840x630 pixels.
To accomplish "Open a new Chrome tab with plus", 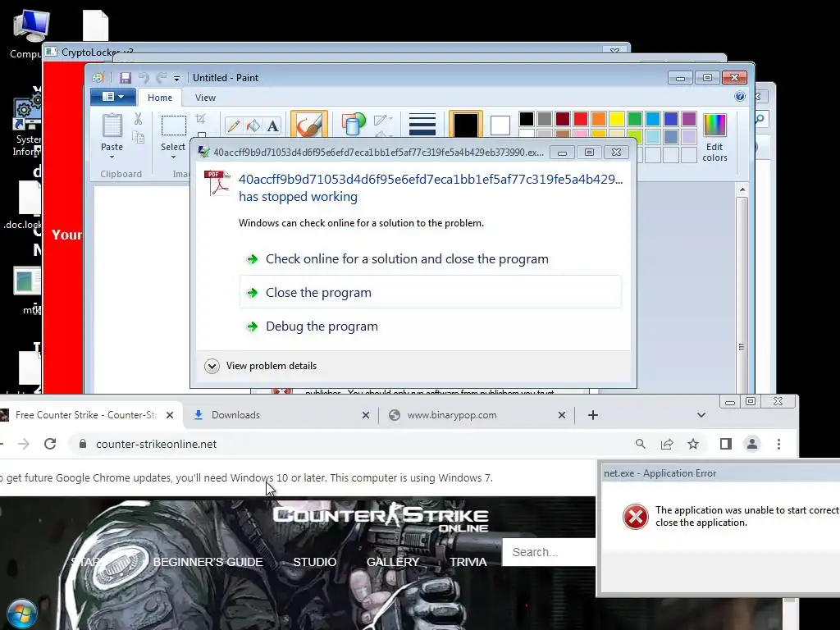I will [x=593, y=414].
